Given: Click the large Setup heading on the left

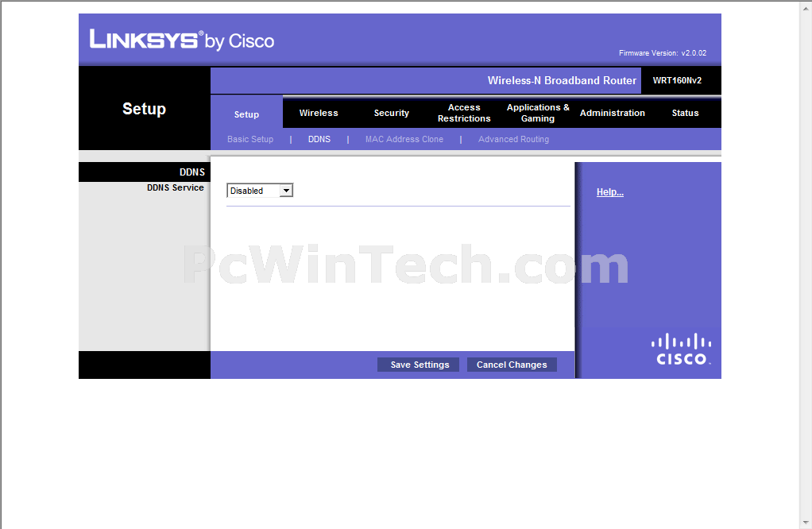Looking at the screenshot, I should pos(144,109).
